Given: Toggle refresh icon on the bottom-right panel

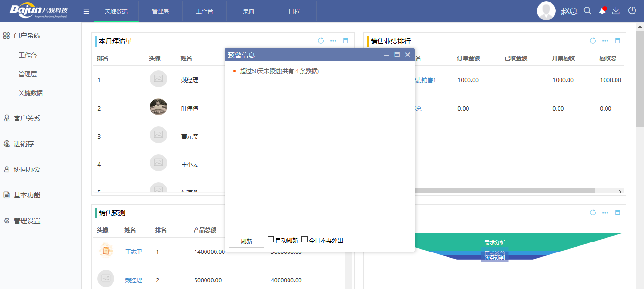Looking at the screenshot, I should pyautogui.click(x=592, y=213).
